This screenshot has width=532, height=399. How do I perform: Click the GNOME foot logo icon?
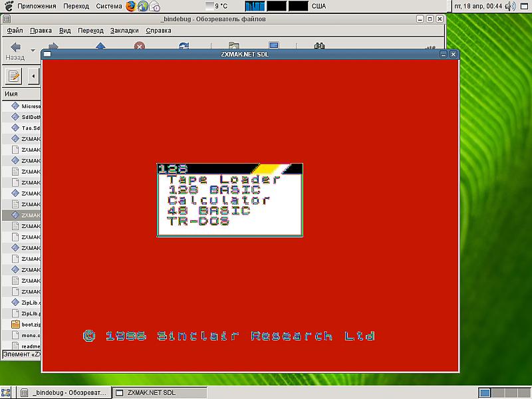[8, 6]
